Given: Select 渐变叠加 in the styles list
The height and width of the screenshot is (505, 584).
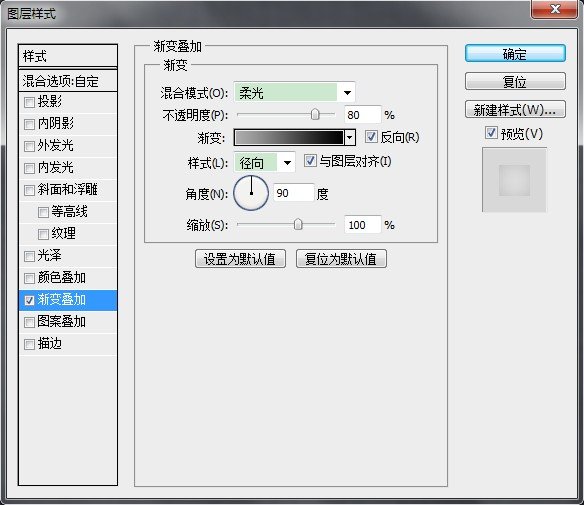Looking at the screenshot, I should pyautogui.click(x=68, y=300).
